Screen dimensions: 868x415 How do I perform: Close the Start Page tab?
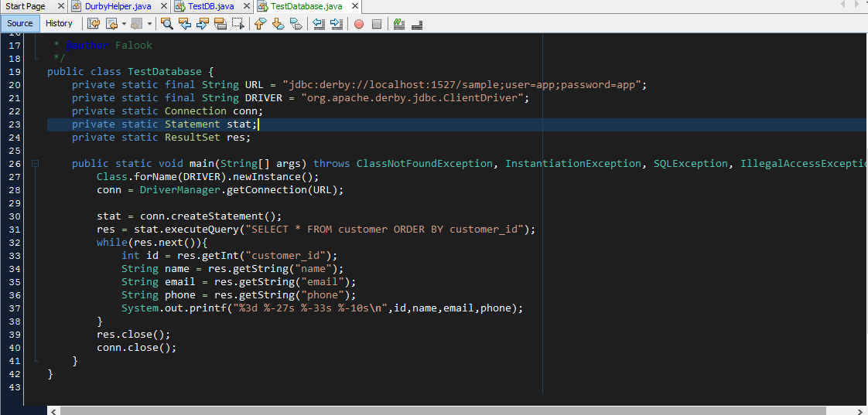point(61,7)
